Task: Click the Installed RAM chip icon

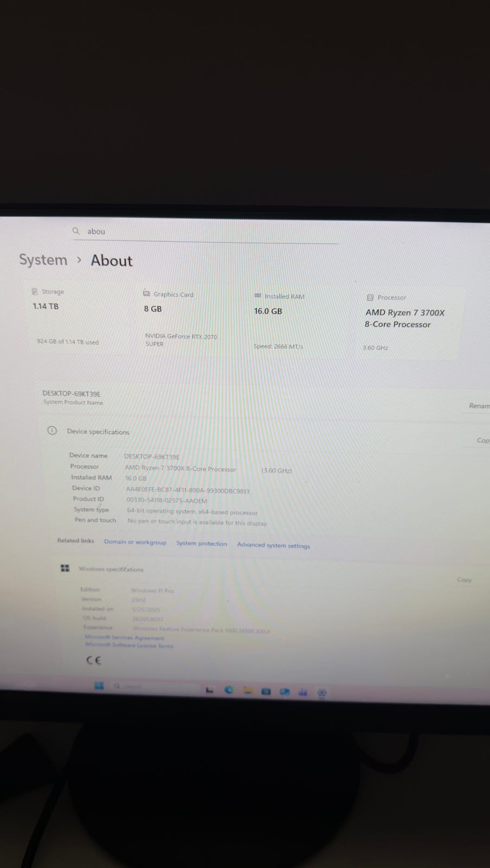Action: pyautogui.click(x=257, y=296)
